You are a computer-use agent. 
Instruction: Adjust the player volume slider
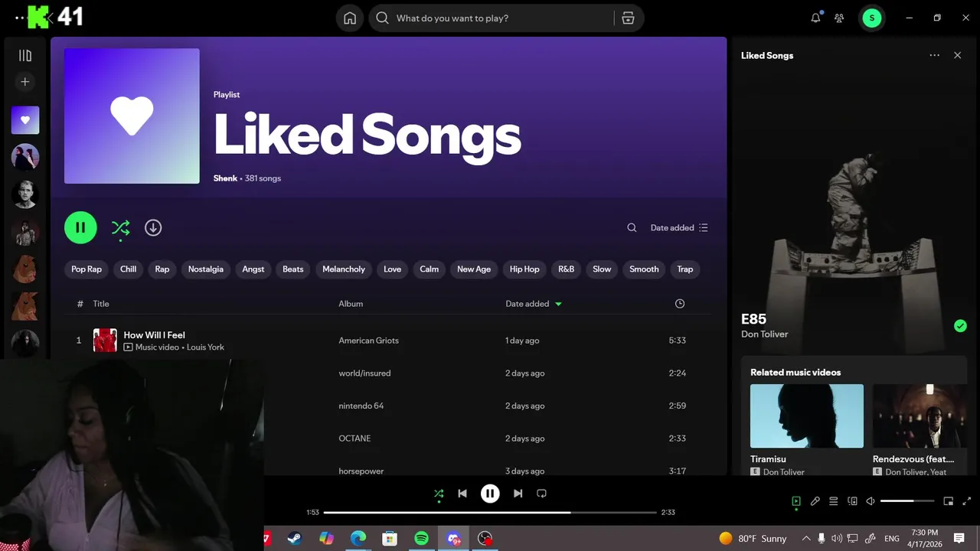(x=907, y=501)
